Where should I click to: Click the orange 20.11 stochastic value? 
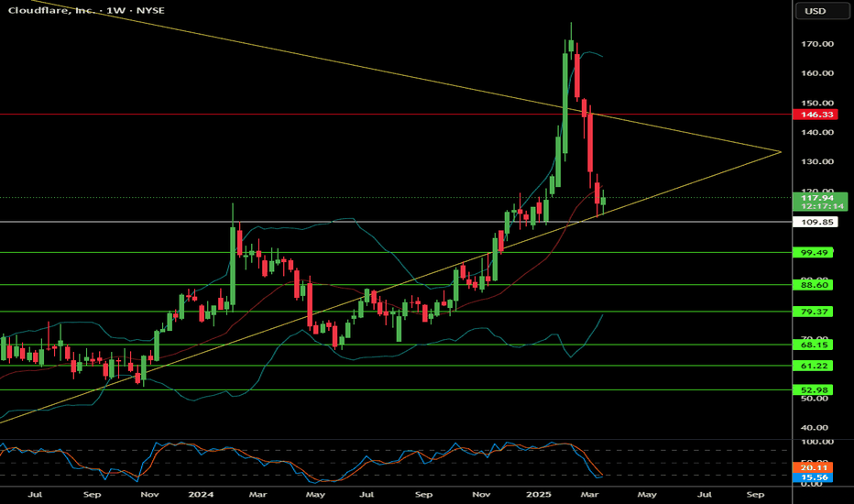814,467
